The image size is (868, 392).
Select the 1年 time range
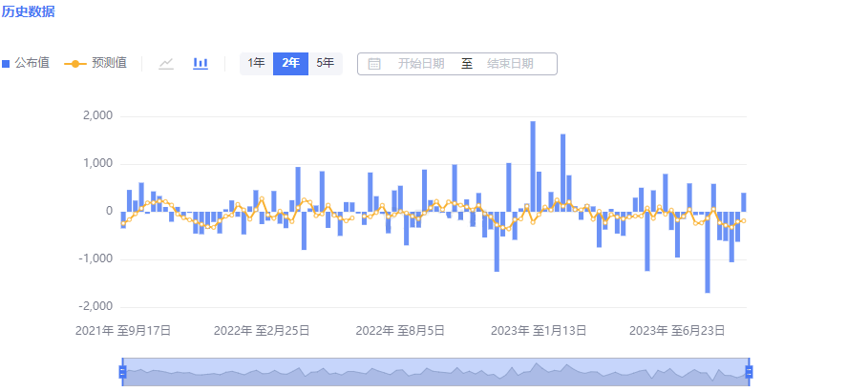click(256, 64)
